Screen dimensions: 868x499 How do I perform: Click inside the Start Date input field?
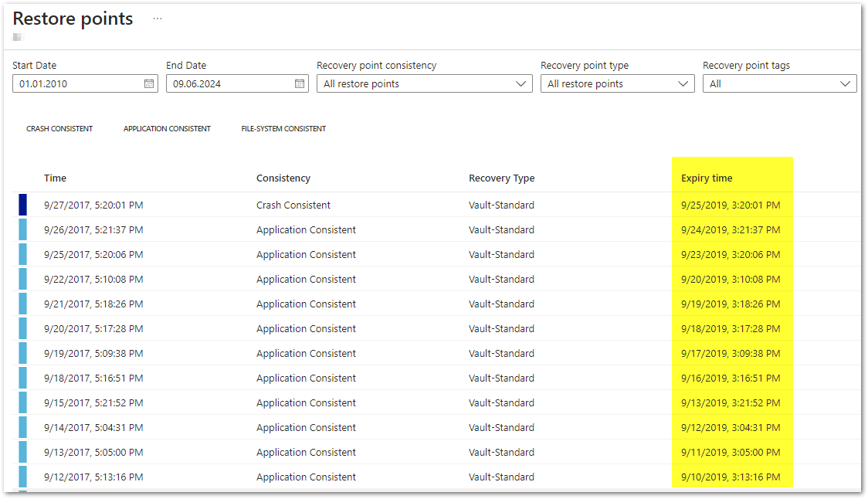(77, 83)
